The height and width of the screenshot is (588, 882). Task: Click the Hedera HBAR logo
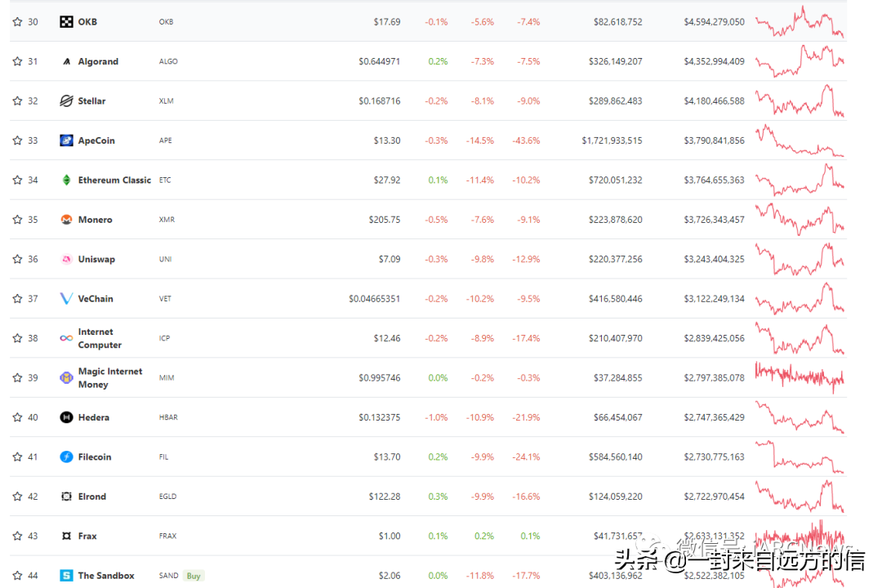65,416
